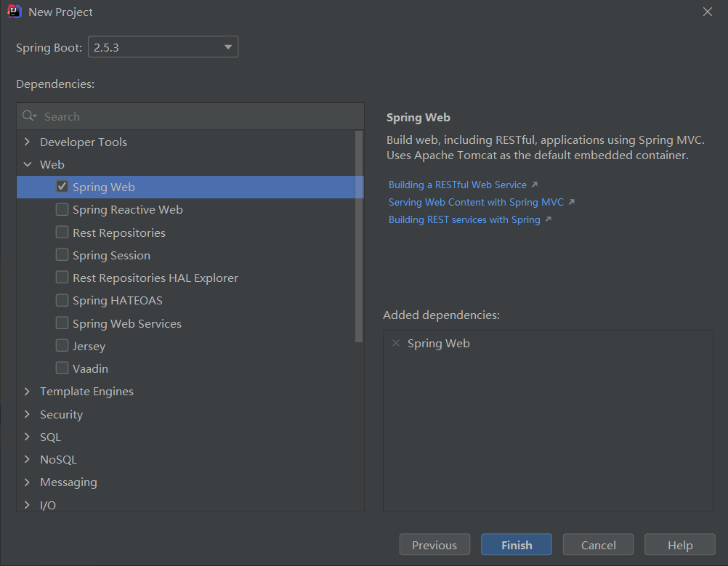
Task: Check the Spring HATEOAS checkbox
Action: tap(62, 300)
